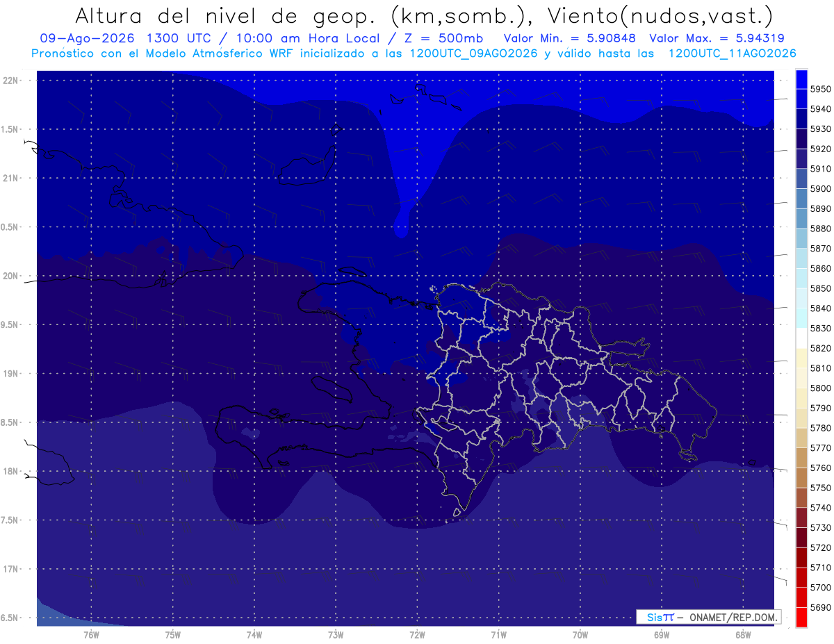Click the legend value '5800'

coord(821,388)
